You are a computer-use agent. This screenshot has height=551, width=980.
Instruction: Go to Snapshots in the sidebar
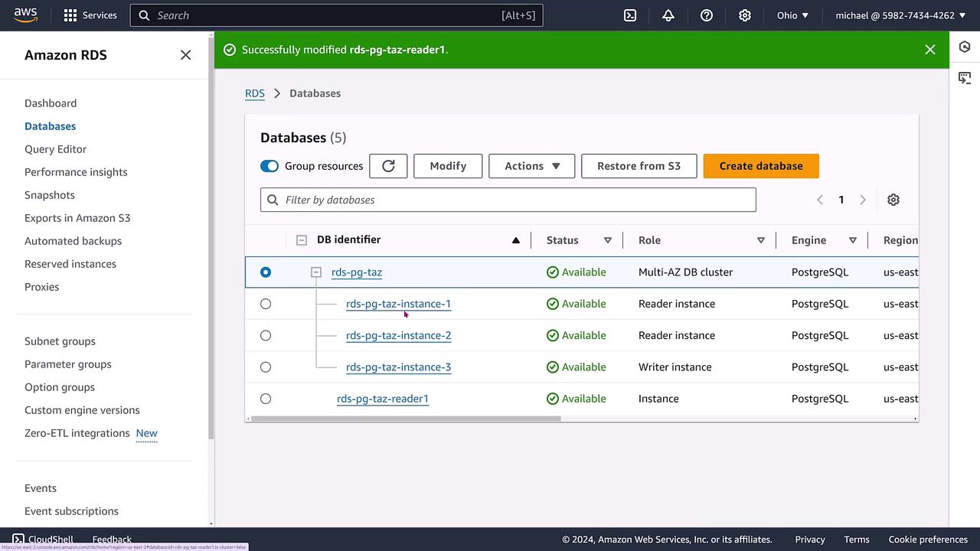click(50, 195)
